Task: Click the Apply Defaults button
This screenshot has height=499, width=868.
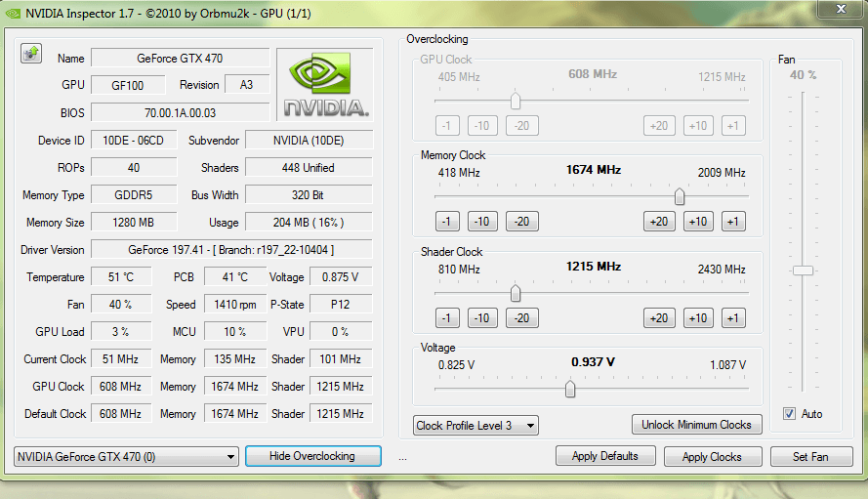Action: [605, 456]
